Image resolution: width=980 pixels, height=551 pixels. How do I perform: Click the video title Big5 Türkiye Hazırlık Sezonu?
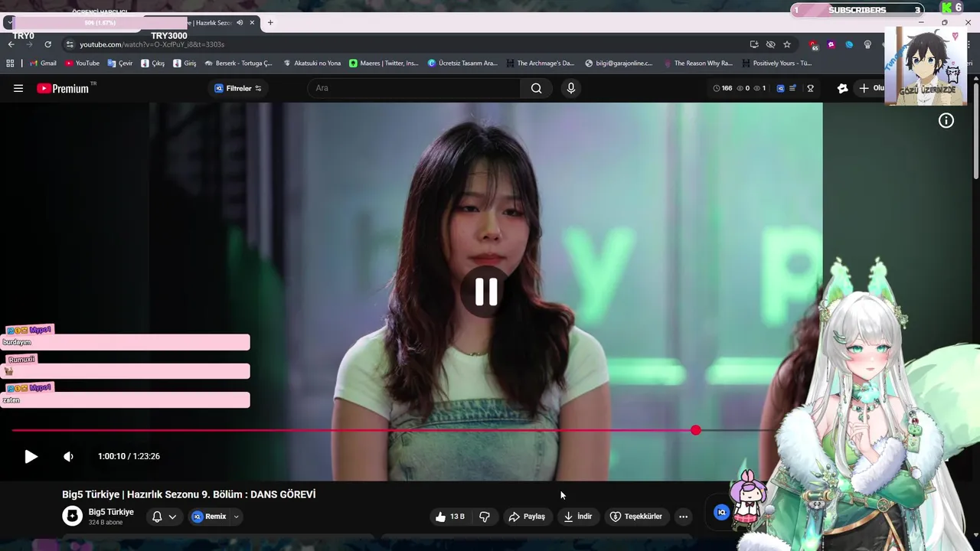[x=188, y=494]
